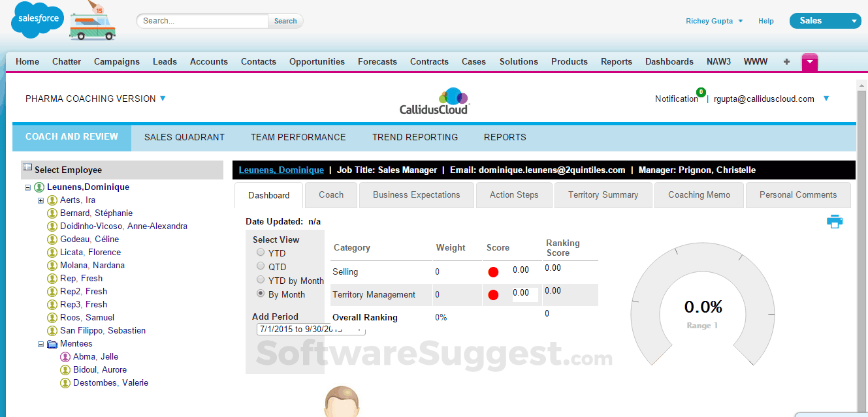
Task: Click the Search button
Action: coord(285,21)
